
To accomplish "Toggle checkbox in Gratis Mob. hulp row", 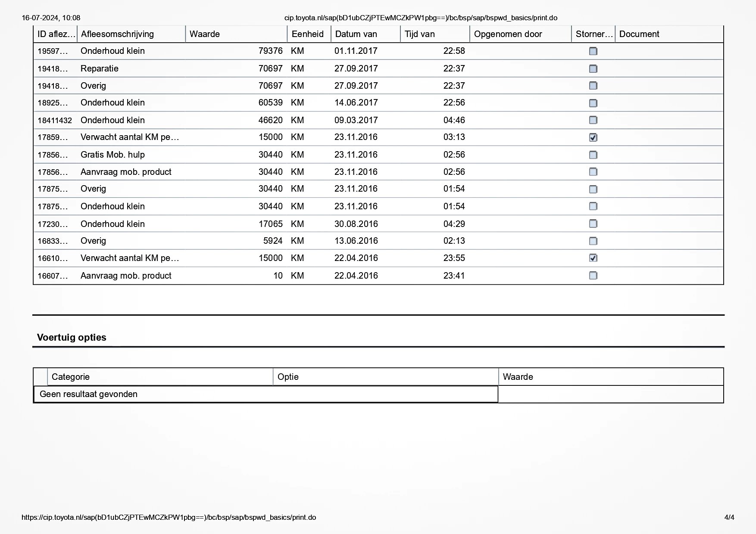I will tap(593, 155).
